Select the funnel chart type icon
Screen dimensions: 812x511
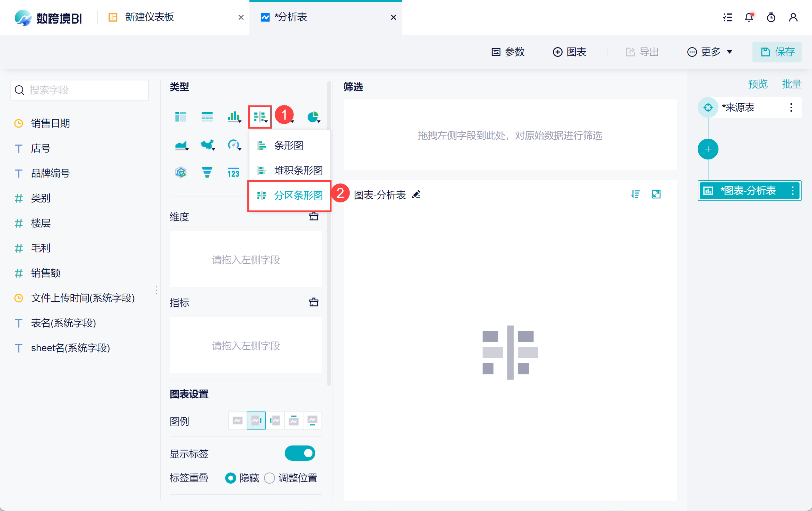[207, 172]
